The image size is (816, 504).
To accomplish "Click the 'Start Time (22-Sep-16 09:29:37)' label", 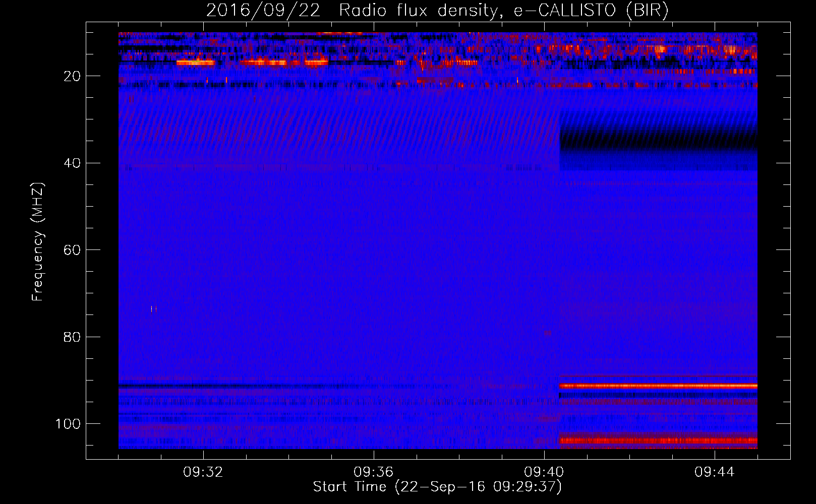I will click(x=437, y=487).
